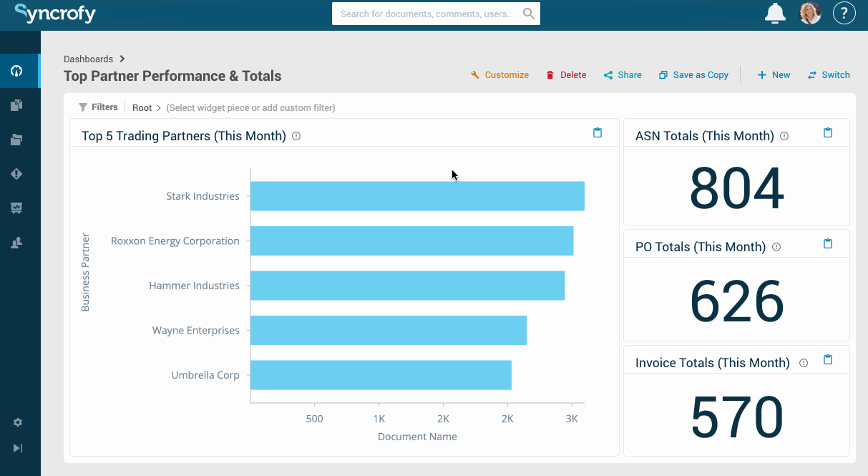Screen dimensions: 868x476
Task: Click the Business Partner axis title
Action: pos(85,272)
